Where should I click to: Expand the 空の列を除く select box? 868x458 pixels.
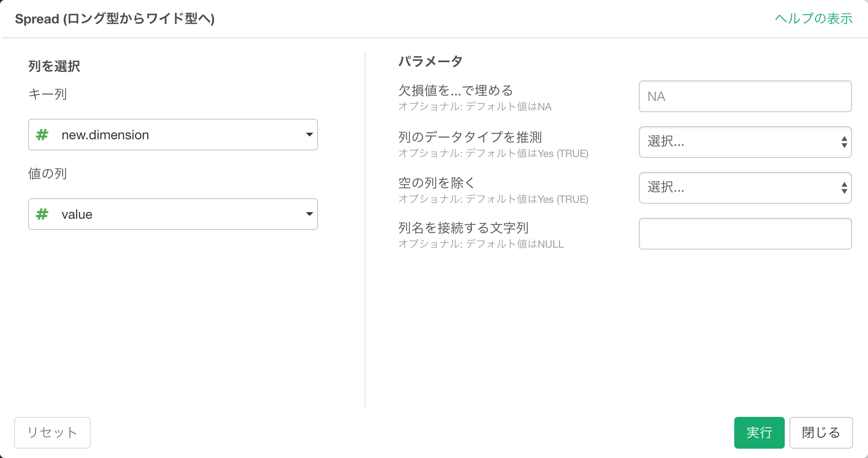pos(745,188)
